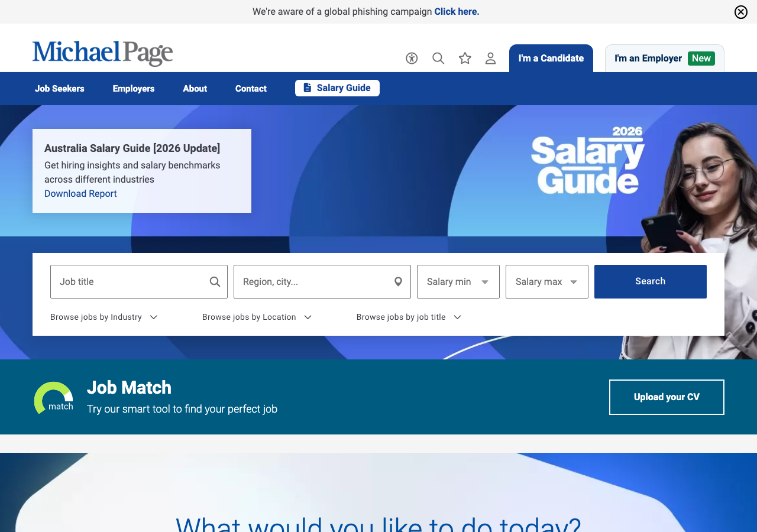Open the Salary Guide nav button
The image size is (757, 532).
click(x=337, y=88)
